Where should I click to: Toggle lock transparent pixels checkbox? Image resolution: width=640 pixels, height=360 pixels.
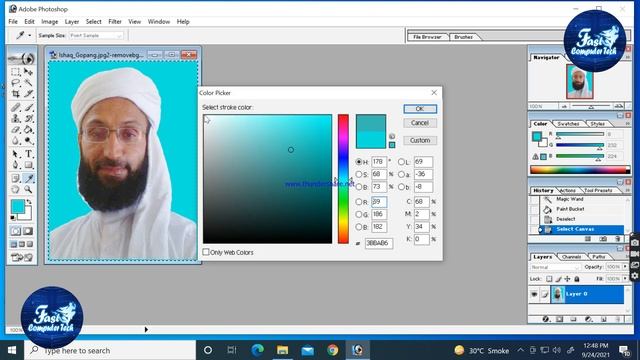pos(549,279)
